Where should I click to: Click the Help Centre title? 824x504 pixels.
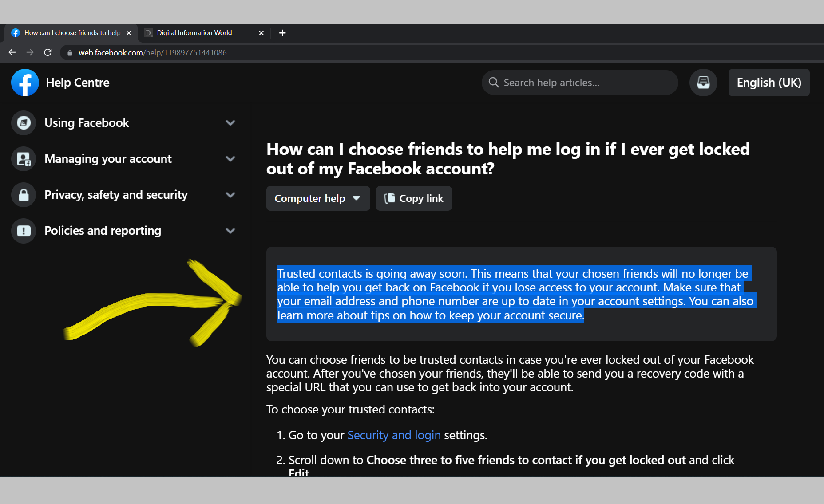click(x=78, y=83)
